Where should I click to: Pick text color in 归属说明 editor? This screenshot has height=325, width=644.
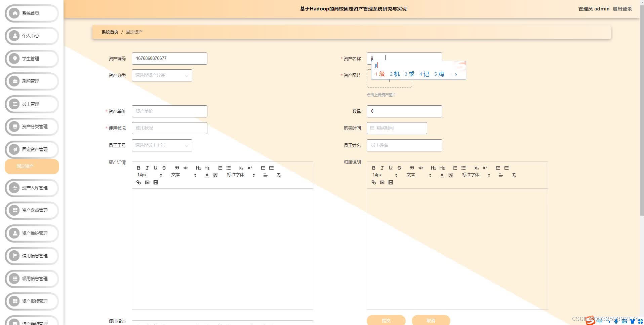442,175
